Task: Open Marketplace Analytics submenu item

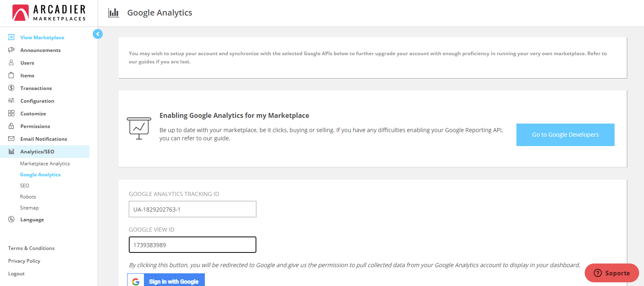Action: point(45,164)
